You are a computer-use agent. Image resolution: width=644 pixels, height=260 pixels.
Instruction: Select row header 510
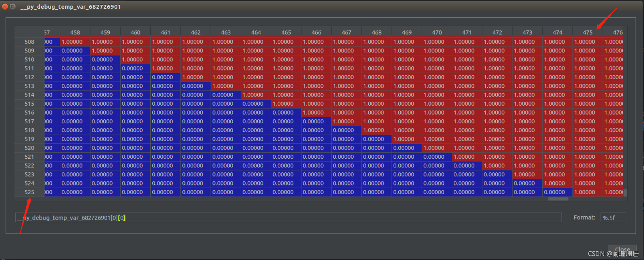click(x=29, y=59)
